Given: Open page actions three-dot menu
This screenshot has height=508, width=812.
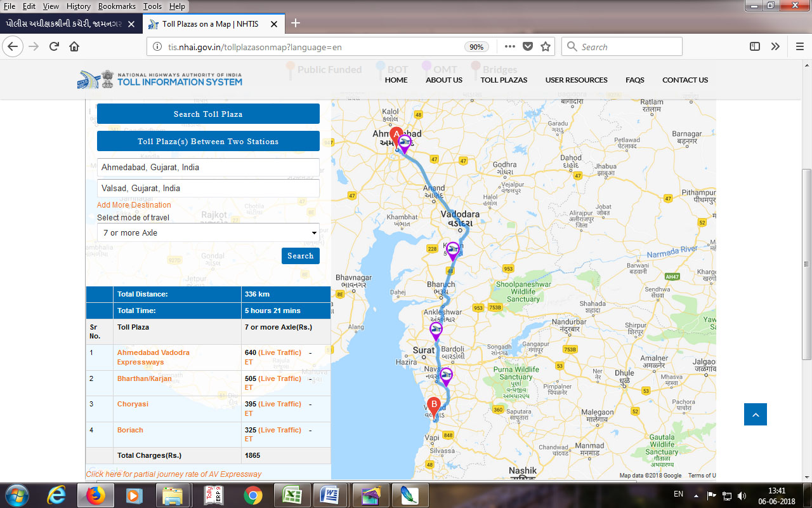Looking at the screenshot, I should (510, 46).
